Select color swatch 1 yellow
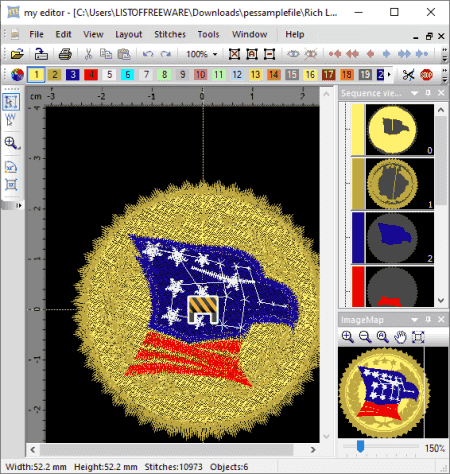The width and height of the screenshot is (450, 474). 36,74
